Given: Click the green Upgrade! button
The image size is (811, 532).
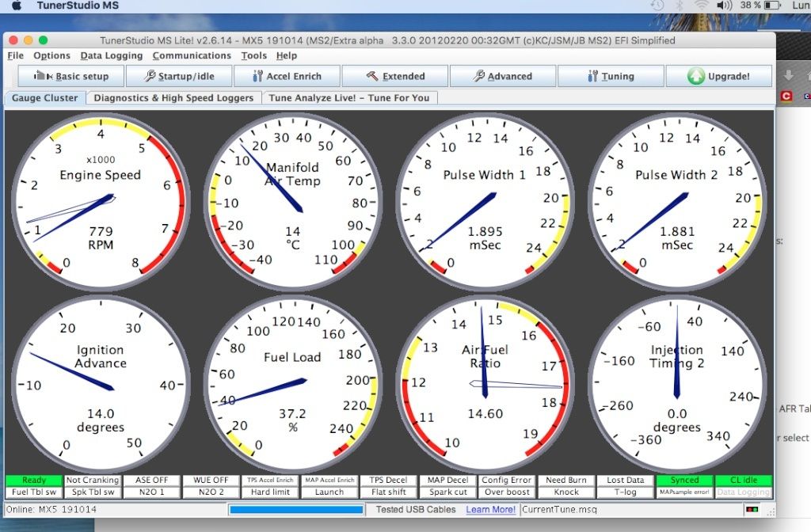Looking at the screenshot, I should (x=719, y=76).
